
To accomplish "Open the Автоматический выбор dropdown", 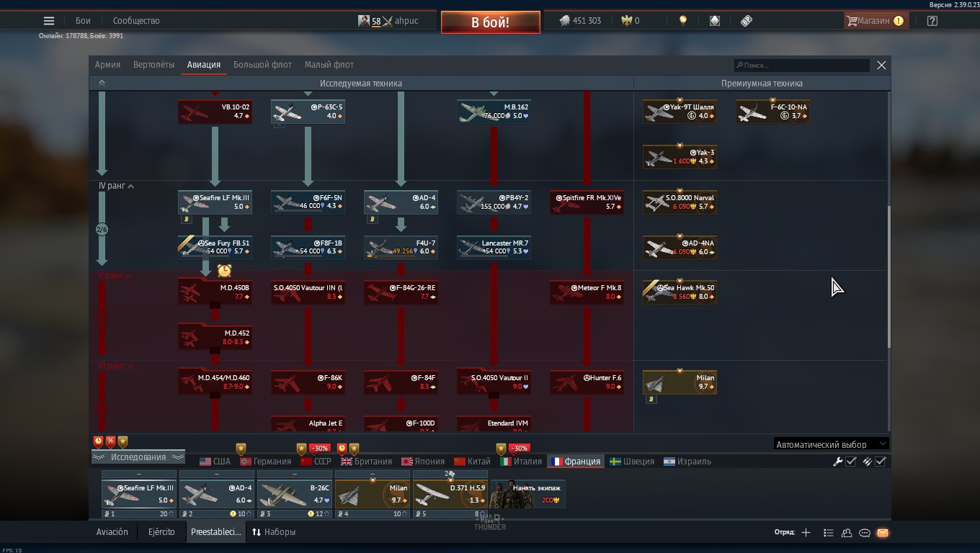I will tap(831, 444).
